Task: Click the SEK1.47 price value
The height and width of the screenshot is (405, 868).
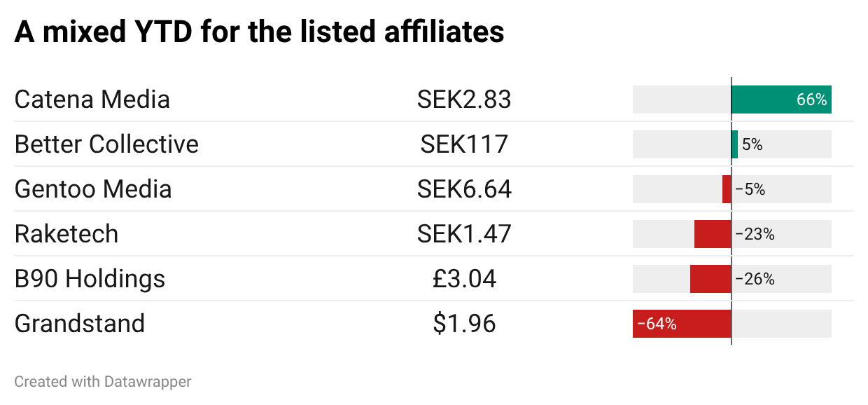Action: [x=464, y=234]
